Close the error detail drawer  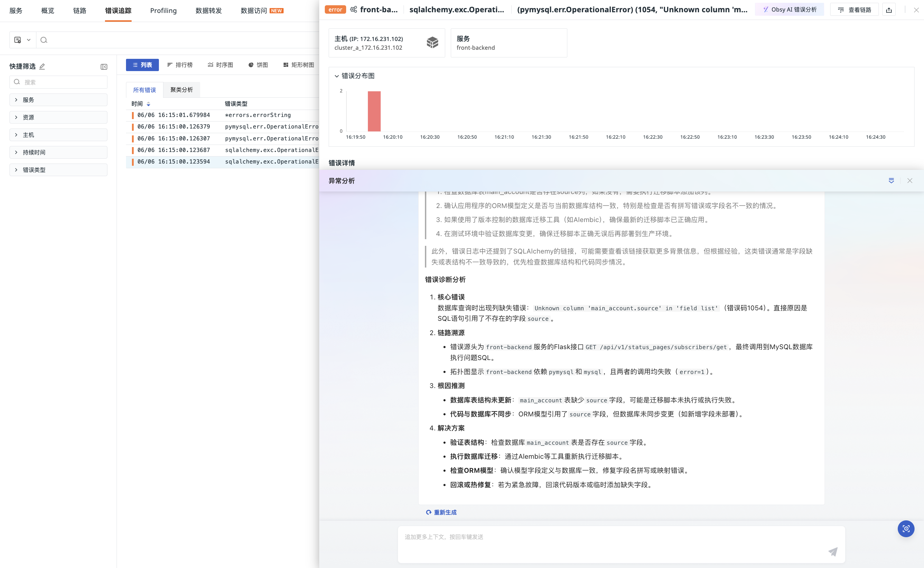point(916,10)
